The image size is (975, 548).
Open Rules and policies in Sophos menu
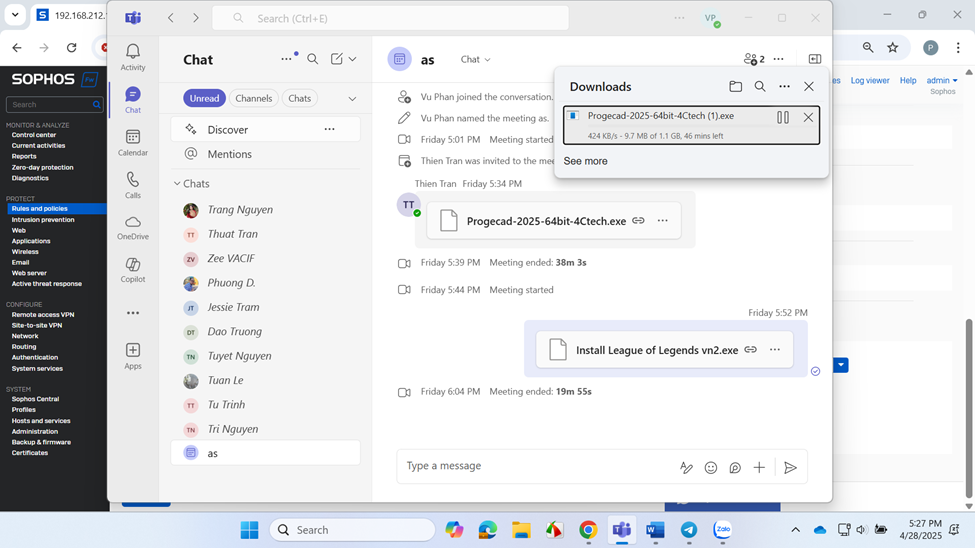[x=40, y=209]
